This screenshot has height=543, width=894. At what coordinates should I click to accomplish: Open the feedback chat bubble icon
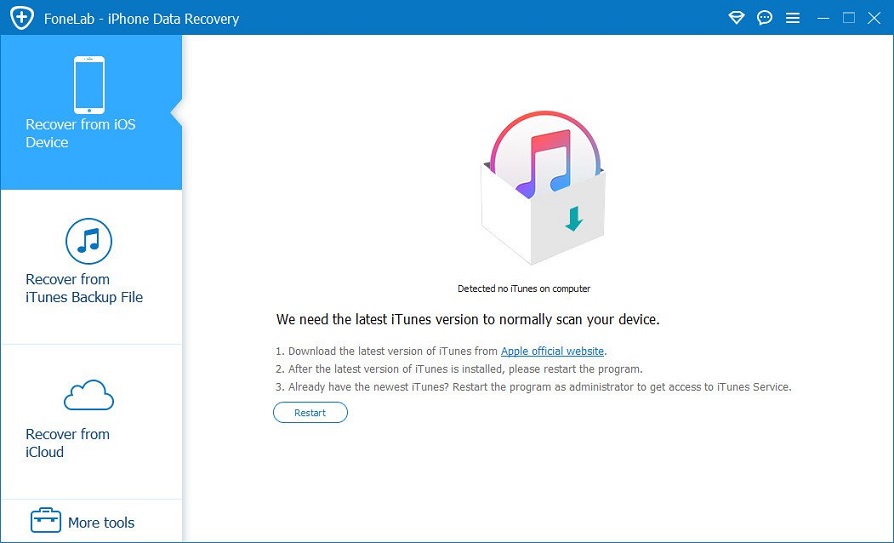(x=765, y=18)
